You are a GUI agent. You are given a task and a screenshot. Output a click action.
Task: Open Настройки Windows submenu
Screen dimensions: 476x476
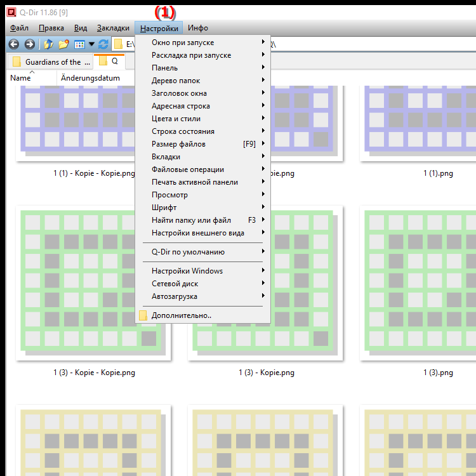click(203, 271)
